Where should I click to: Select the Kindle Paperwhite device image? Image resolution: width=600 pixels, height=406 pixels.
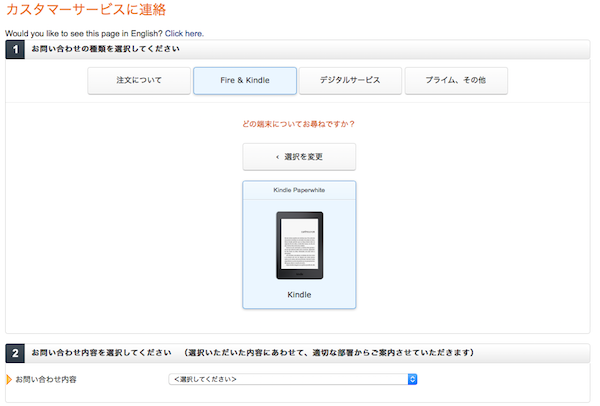point(300,245)
